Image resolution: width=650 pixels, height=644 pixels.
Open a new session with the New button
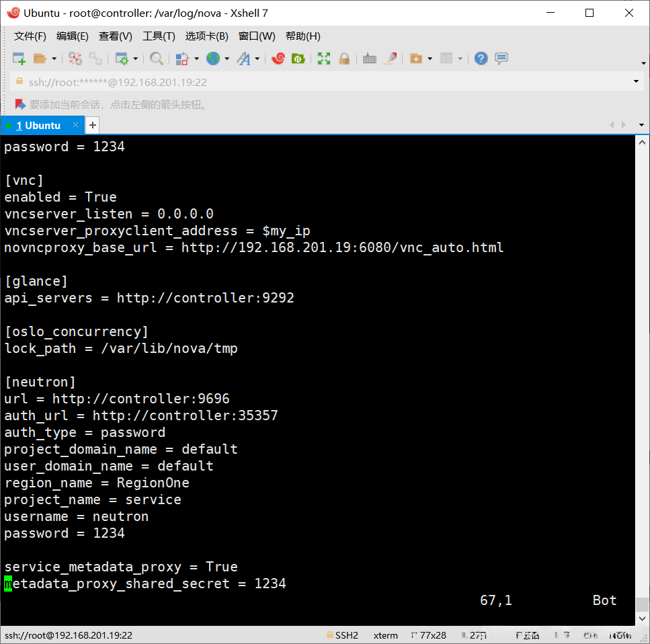[x=19, y=58]
